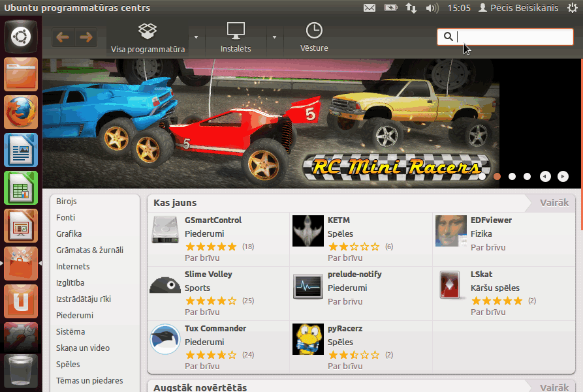The image size is (583, 392).
Task: Click inside the search input field
Action: [x=505, y=37]
